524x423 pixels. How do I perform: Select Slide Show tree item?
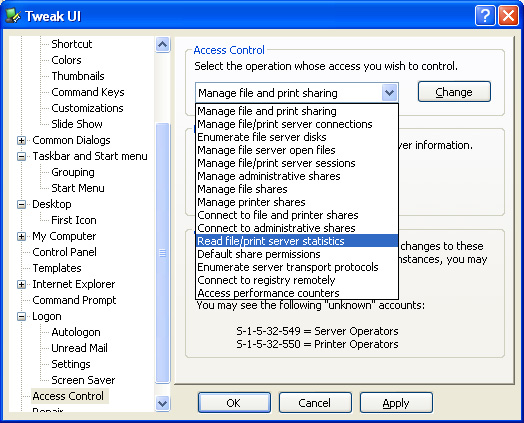77,124
